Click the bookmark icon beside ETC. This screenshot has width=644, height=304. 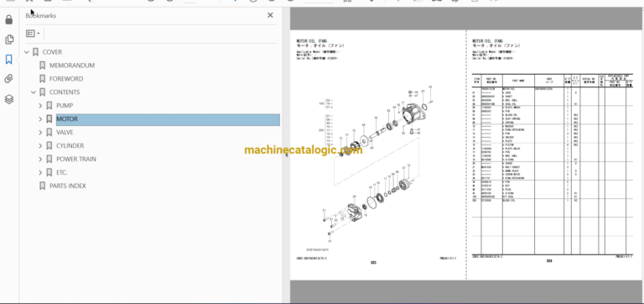(49, 172)
